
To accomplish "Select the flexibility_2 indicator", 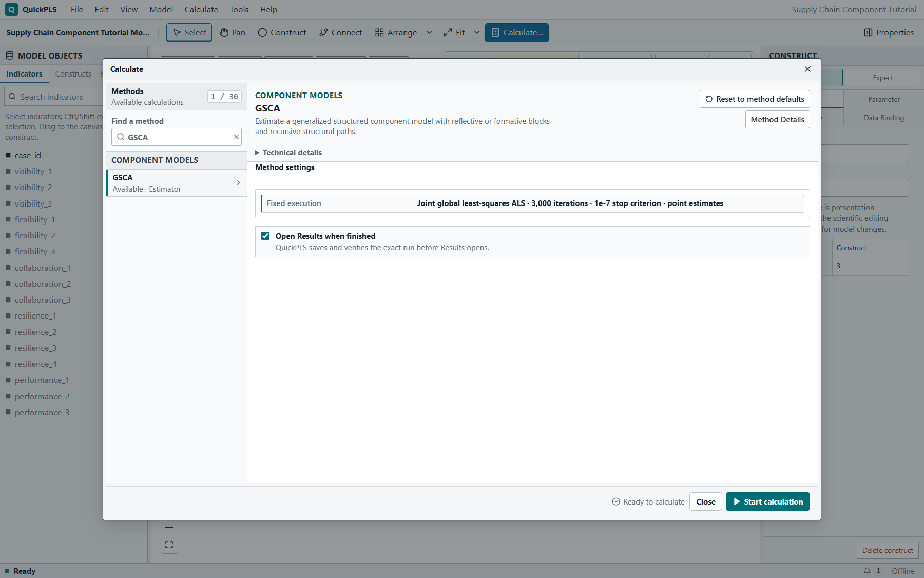I will pos(35,236).
